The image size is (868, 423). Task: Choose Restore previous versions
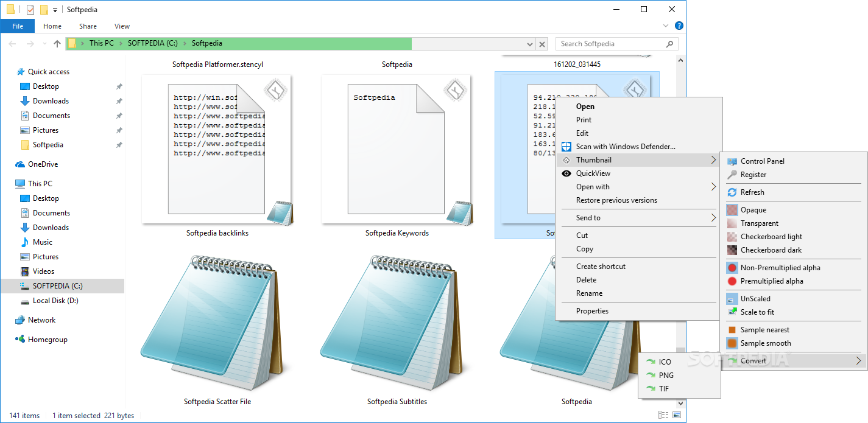pos(638,200)
